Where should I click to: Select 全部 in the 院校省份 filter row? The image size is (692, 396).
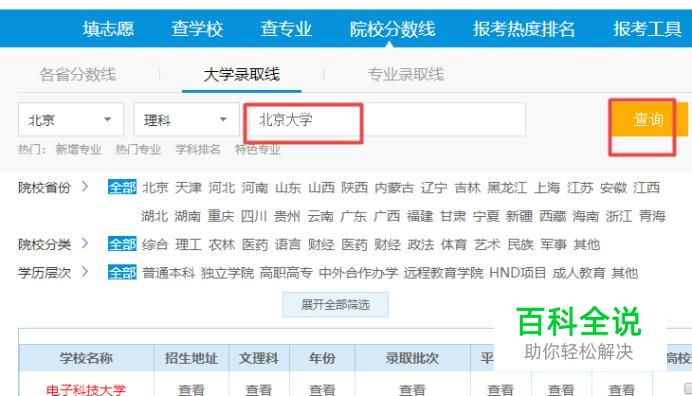coord(122,187)
